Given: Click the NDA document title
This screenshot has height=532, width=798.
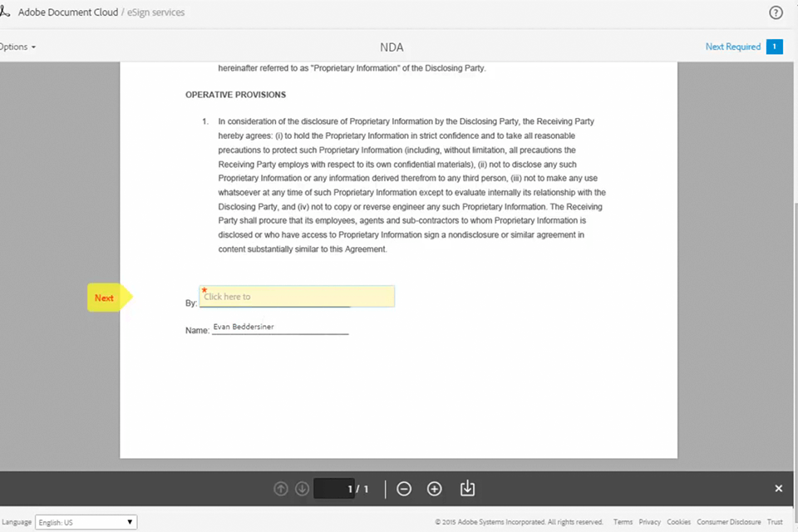Looking at the screenshot, I should pos(392,47).
